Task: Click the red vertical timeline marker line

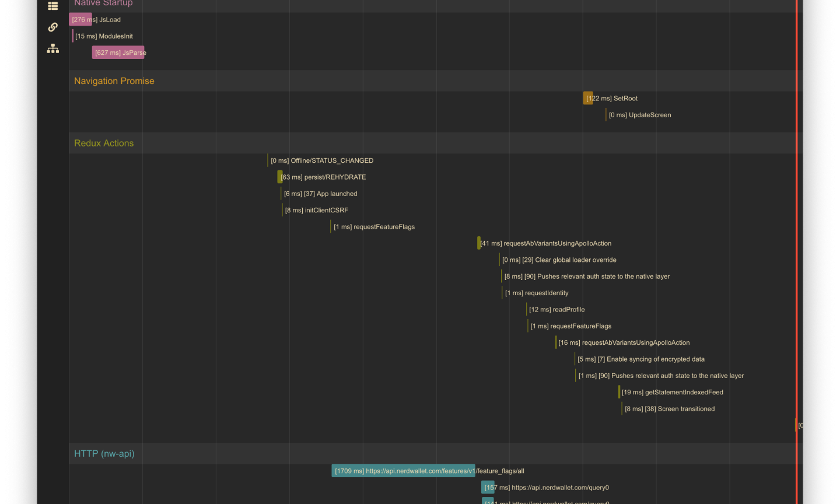Action: point(796,233)
